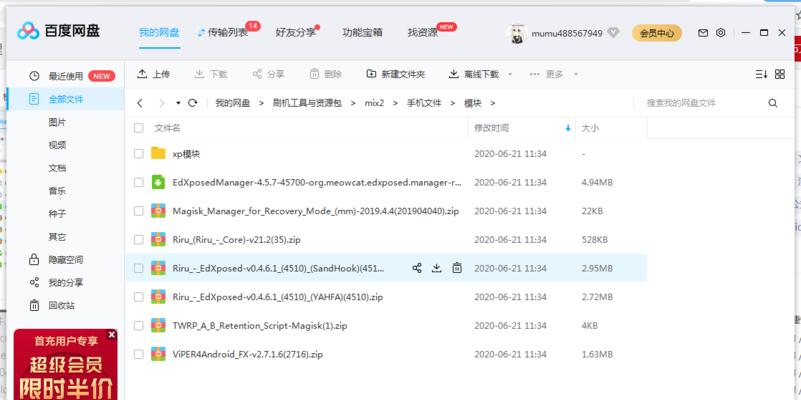Check the Riru Core zip checkbox
801x400 pixels.
(138, 240)
